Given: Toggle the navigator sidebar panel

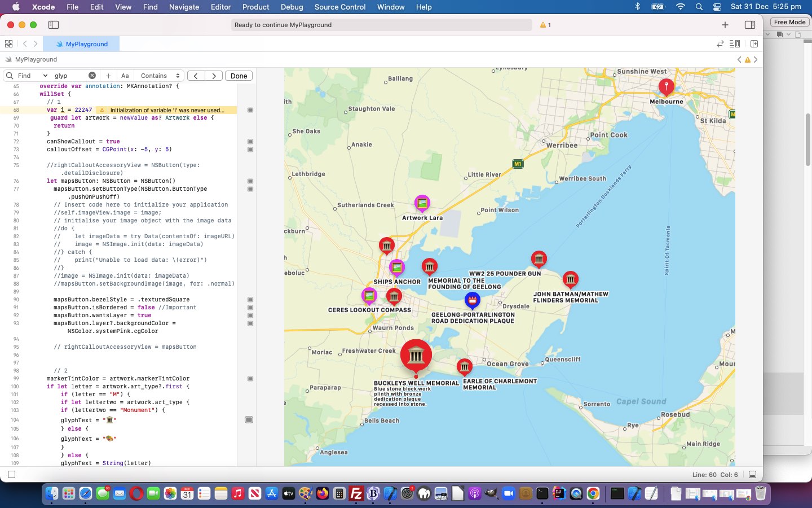Looking at the screenshot, I should tap(54, 25).
